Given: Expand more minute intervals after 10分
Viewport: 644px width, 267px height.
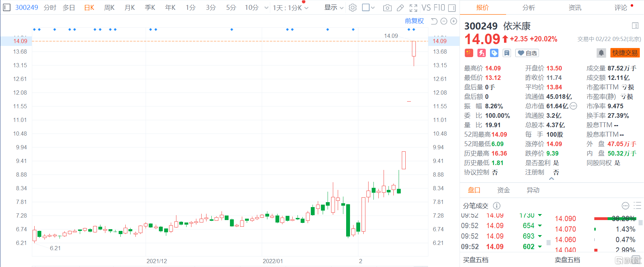Looking at the screenshot, I should click(x=266, y=8).
